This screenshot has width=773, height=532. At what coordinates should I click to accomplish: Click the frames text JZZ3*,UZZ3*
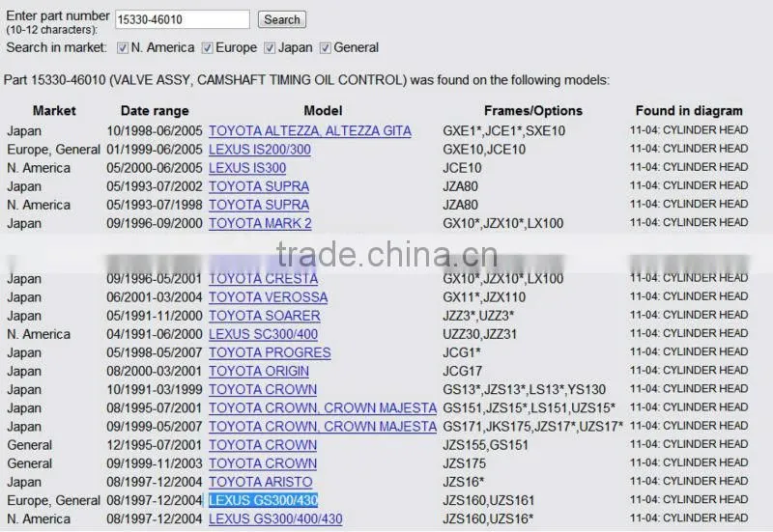478,316
